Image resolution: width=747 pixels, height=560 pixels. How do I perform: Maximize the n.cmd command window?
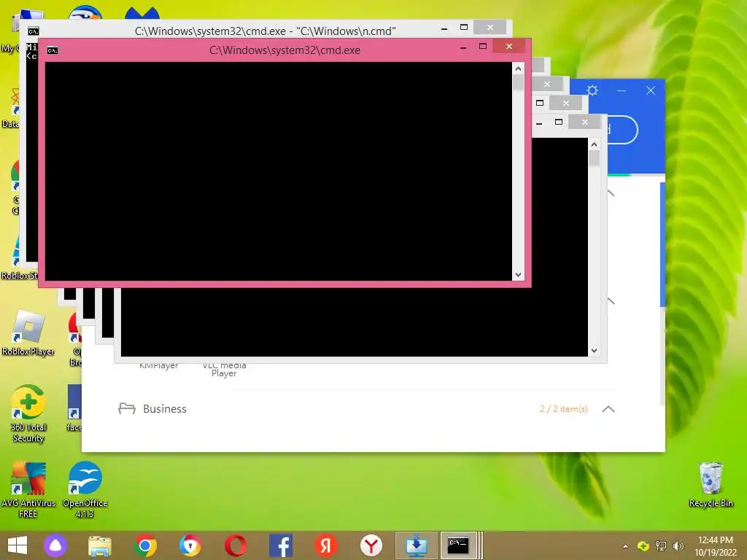[463, 28]
